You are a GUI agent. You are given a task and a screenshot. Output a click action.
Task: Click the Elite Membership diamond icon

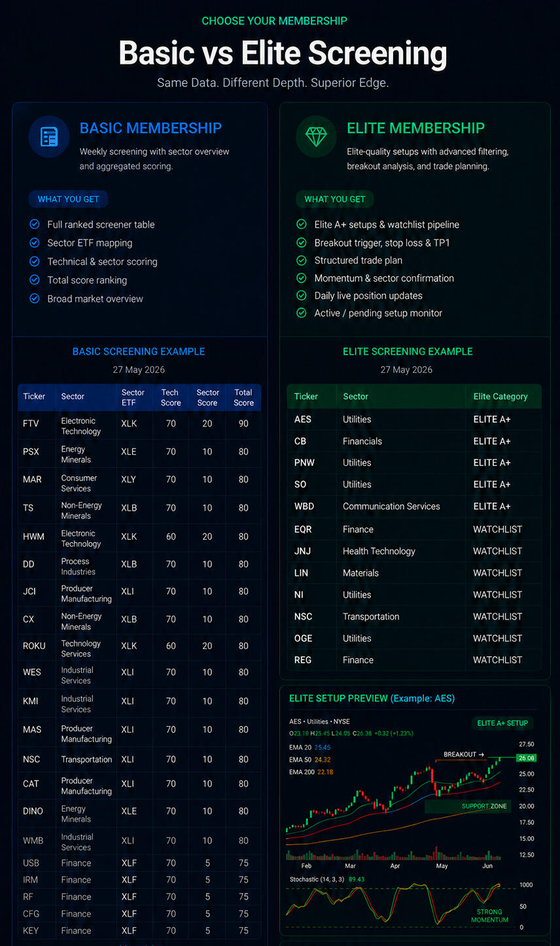tap(317, 137)
